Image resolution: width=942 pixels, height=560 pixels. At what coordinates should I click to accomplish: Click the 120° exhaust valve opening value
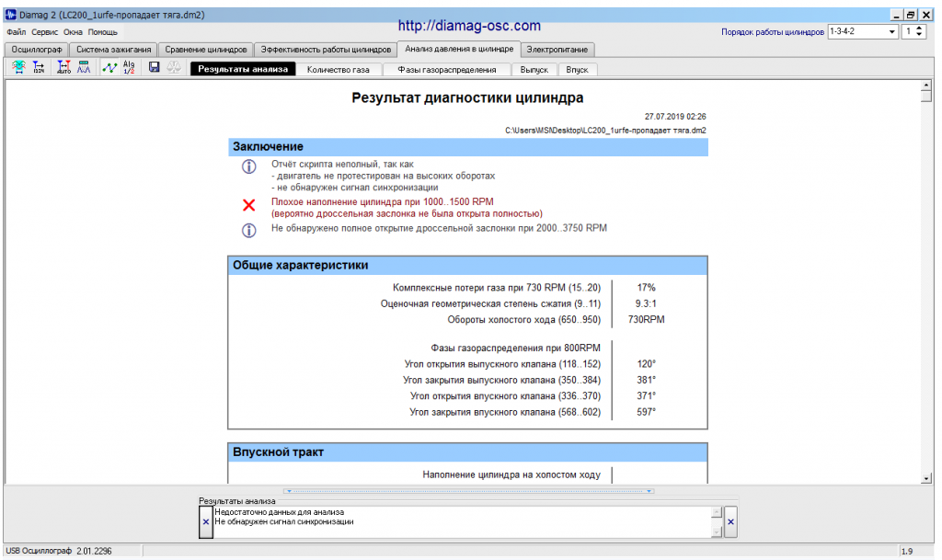[646, 364]
